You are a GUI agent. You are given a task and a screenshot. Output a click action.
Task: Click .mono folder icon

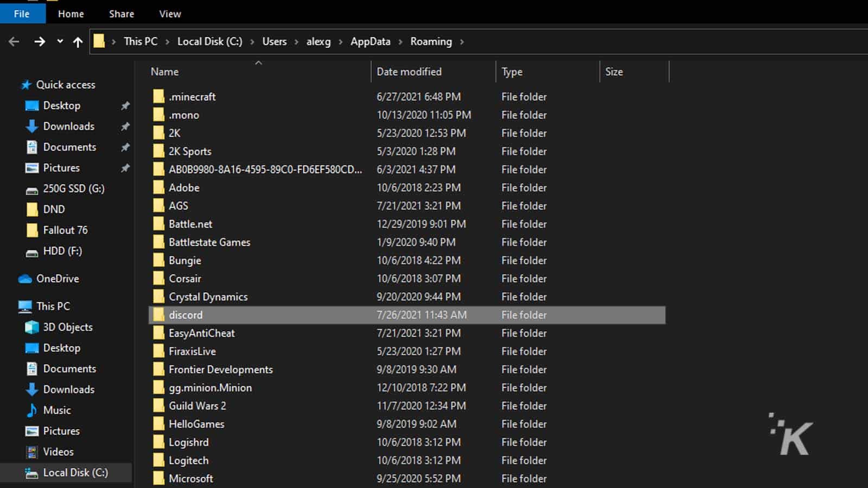[x=158, y=114]
